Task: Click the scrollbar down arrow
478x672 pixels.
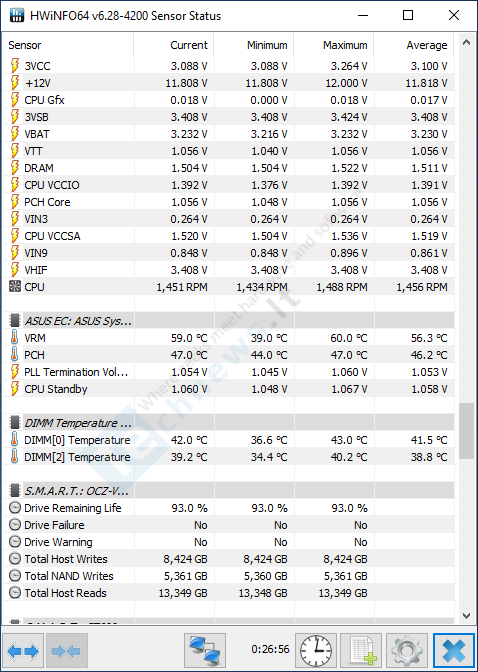Action: click(x=466, y=616)
